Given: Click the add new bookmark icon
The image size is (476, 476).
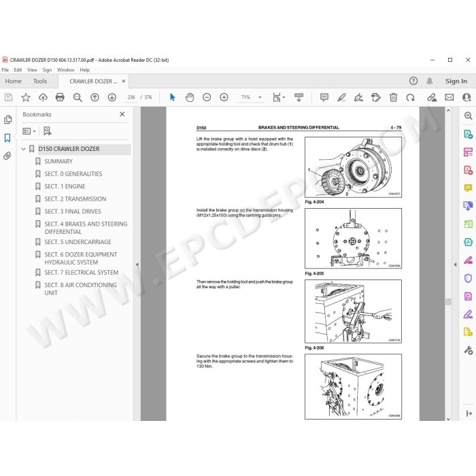Looking at the screenshot, I should tap(48, 131).
